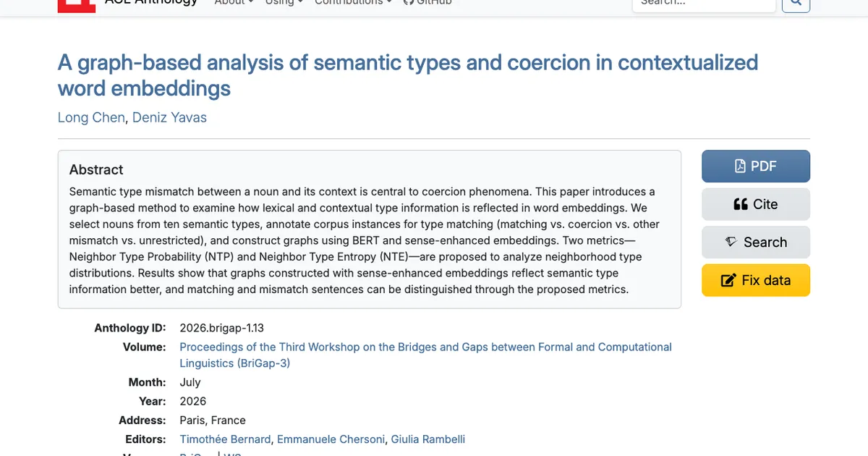Open editor Emmanuele Chersoni's page
Viewport: 868px width, 456px height.
click(332, 439)
